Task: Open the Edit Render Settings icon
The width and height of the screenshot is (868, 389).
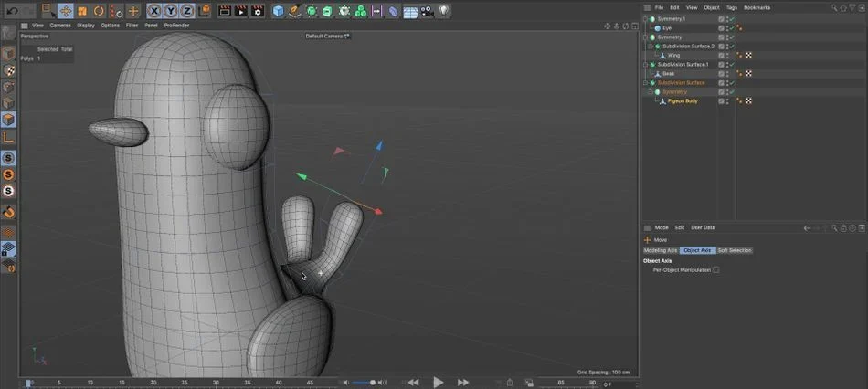Action: point(258,11)
